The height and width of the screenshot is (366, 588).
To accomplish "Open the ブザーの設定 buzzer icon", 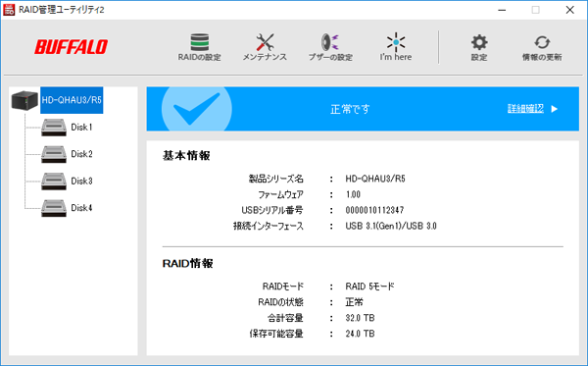I will (x=330, y=42).
